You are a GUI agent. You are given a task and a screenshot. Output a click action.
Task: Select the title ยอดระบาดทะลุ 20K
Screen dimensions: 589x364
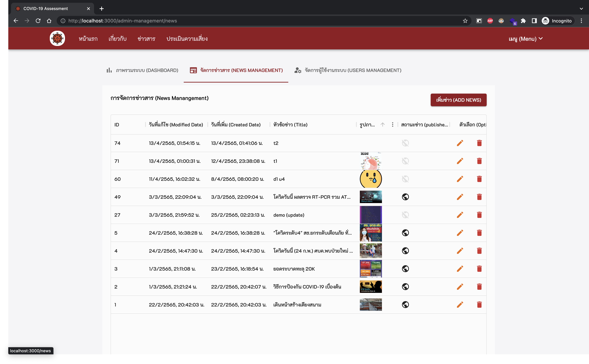point(294,269)
